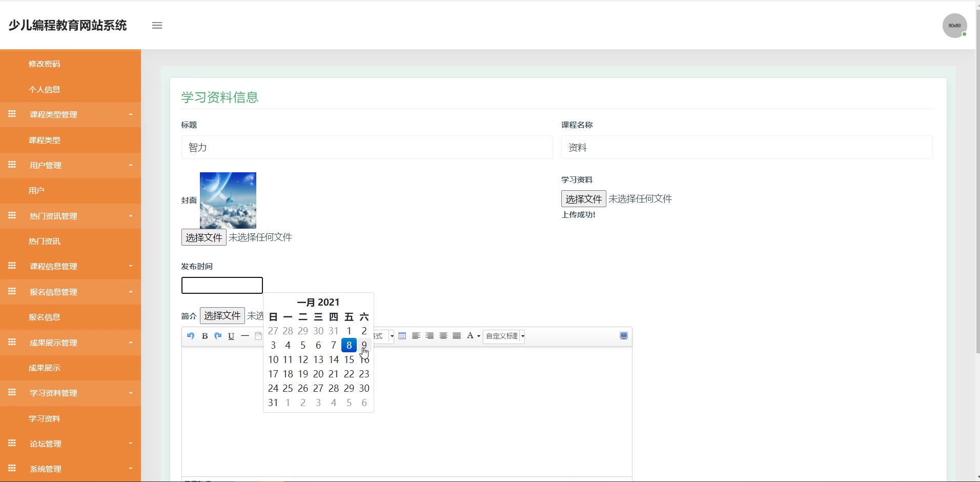Select December 28 in calendar
Screen dimensions: 980x482
[288, 331]
